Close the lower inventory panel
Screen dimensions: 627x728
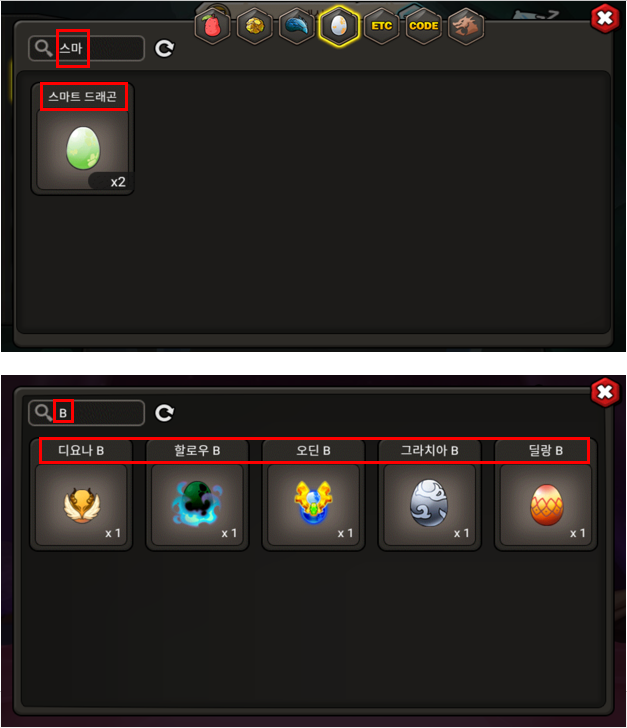coord(605,393)
